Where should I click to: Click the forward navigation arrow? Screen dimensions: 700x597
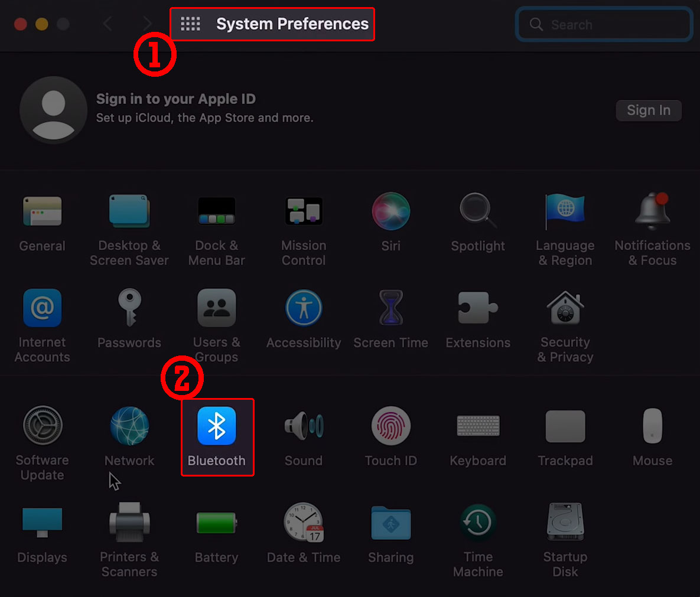[147, 24]
